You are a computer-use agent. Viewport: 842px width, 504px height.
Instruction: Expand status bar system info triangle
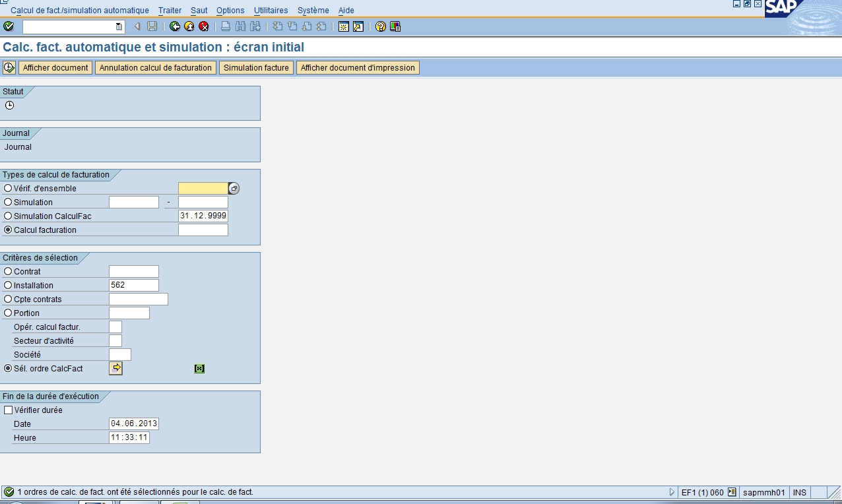(672, 492)
